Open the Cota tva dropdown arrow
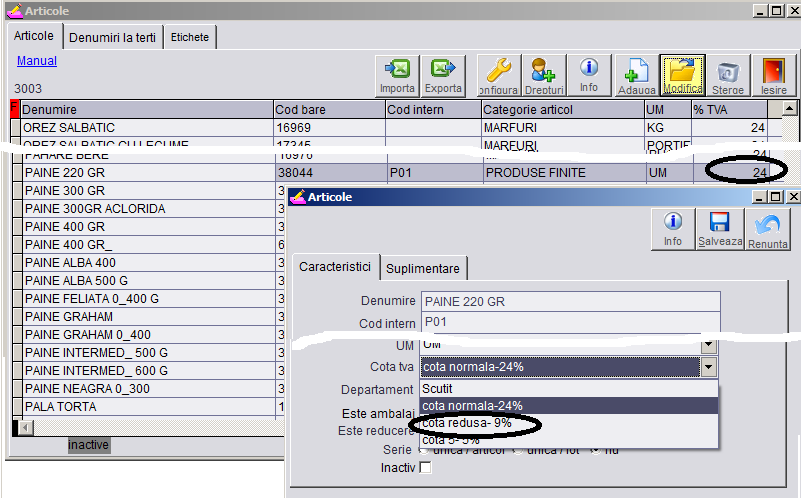Viewport: 801px width, 498px height. click(709, 367)
